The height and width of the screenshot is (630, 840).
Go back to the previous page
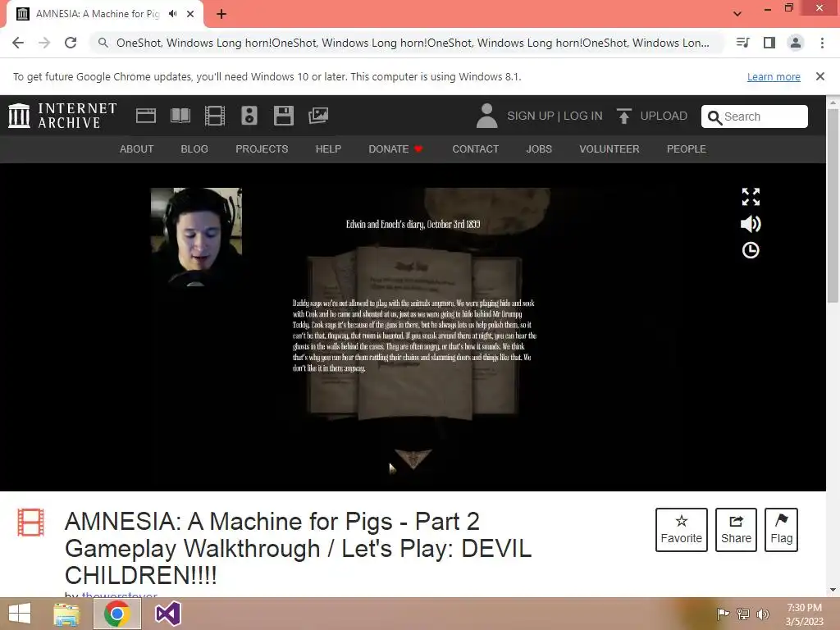(x=18, y=43)
